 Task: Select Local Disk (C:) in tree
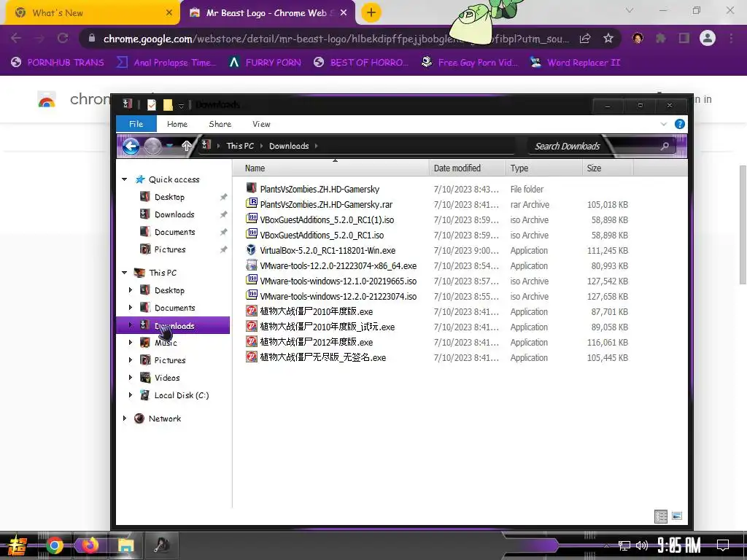(182, 395)
